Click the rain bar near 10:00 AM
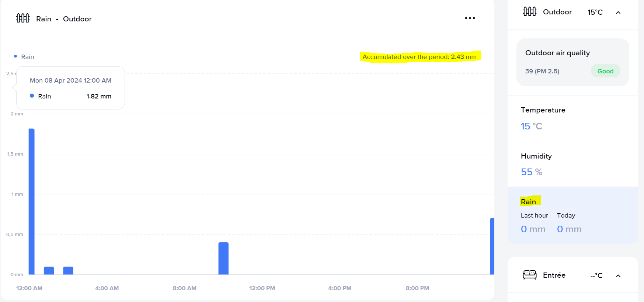The image size is (644, 302). 223,258
